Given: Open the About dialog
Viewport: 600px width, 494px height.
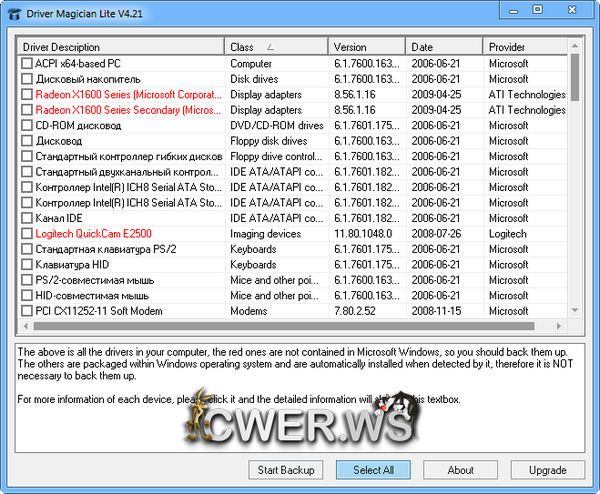Looking at the screenshot, I should (x=460, y=470).
